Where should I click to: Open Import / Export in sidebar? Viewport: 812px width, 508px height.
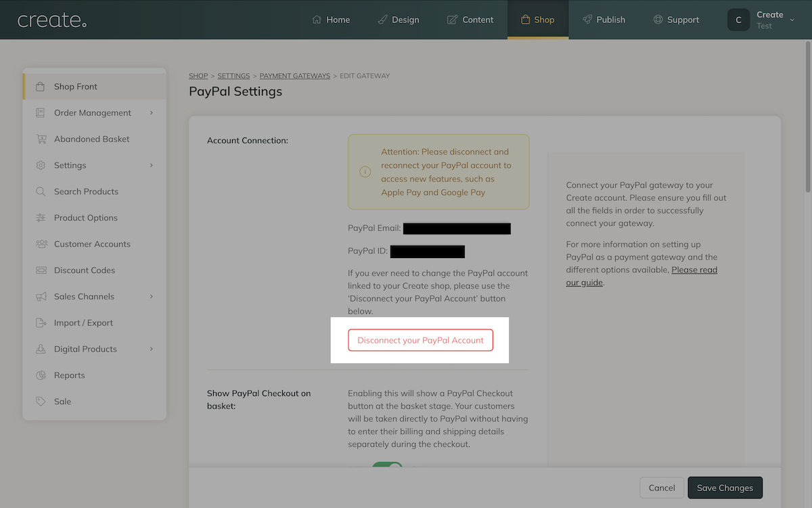pos(95,323)
